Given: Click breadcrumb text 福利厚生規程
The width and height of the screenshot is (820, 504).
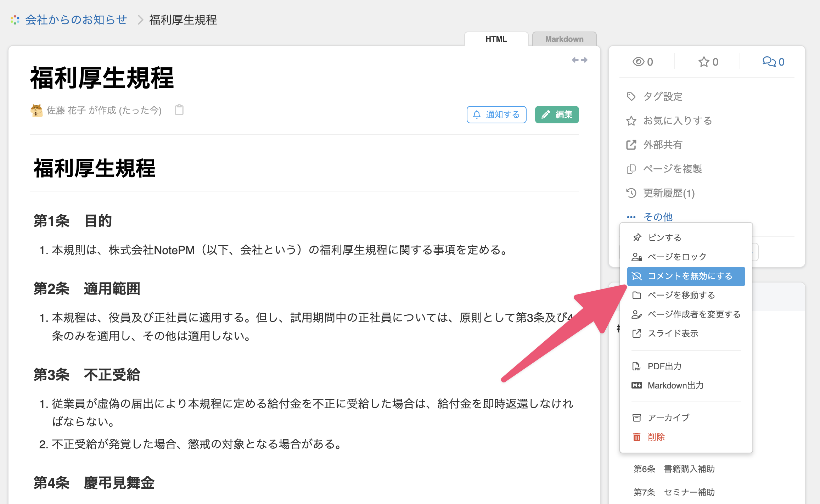Looking at the screenshot, I should 183,20.
